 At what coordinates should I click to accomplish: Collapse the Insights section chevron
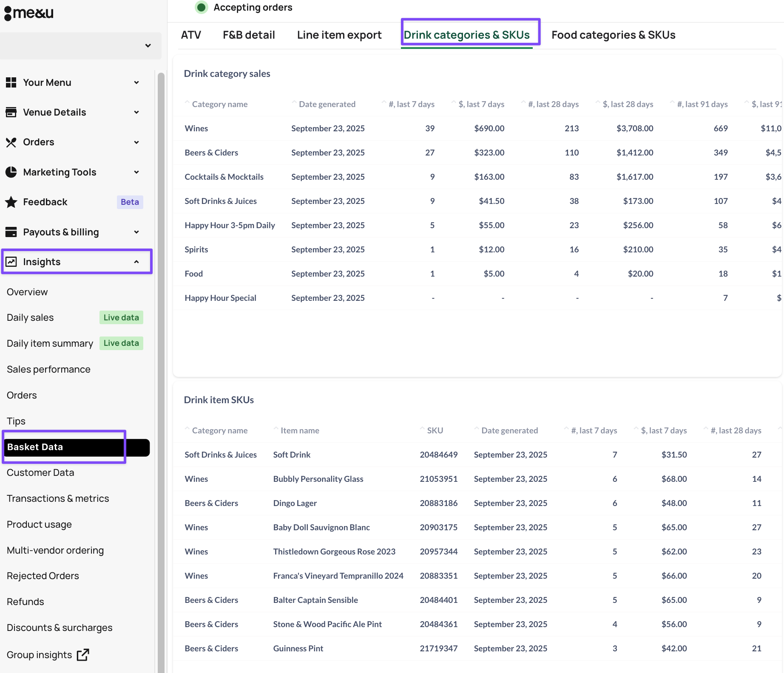(136, 262)
